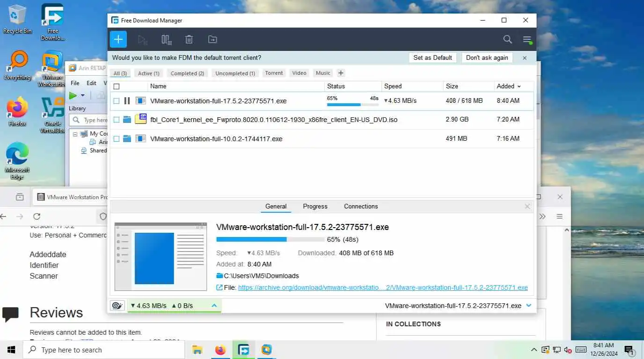Switch to Firefox in the taskbar
644x359 pixels.
220,350
